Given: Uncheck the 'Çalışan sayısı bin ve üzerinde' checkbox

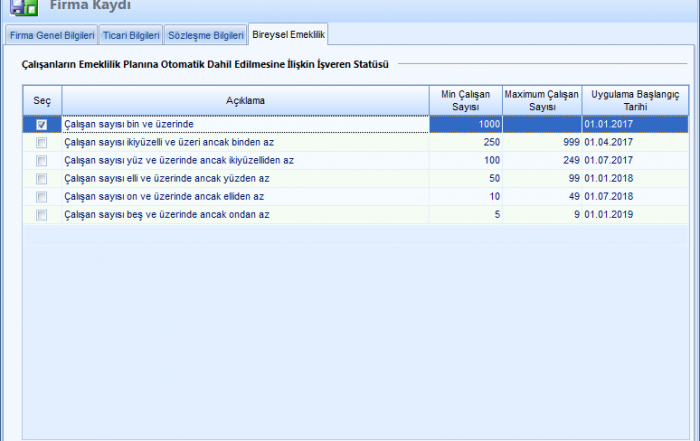Looking at the screenshot, I should pos(41,125).
